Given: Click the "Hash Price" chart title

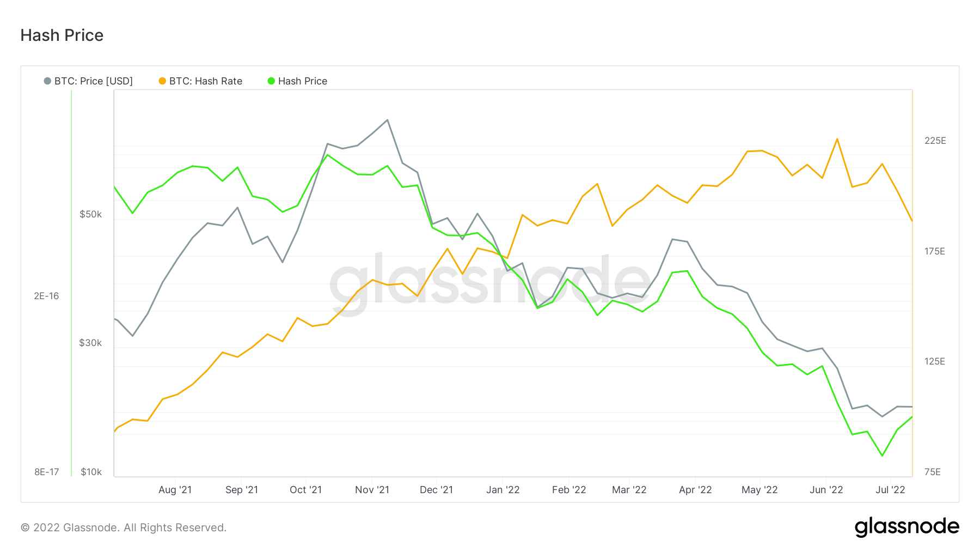Looking at the screenshot, I should point(62,35).
